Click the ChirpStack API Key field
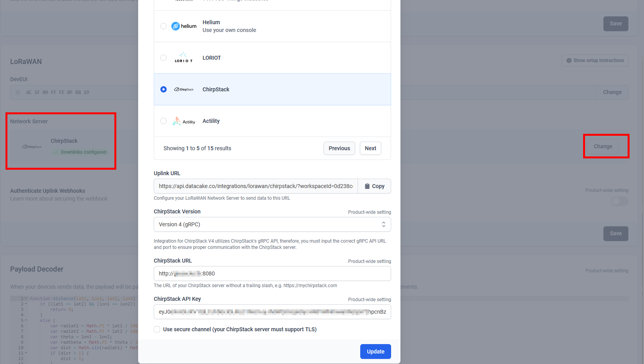This screenshot has width=644, height=364. pyautogui.click(x=272, y=312)
